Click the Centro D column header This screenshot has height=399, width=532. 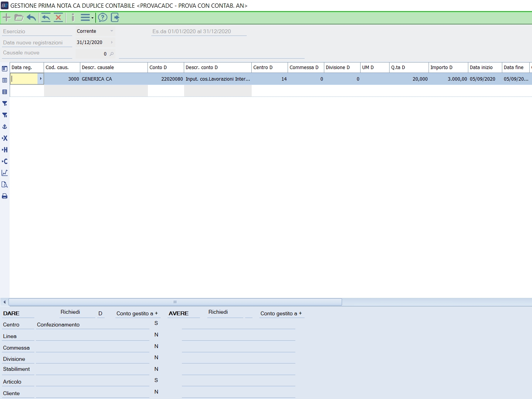(x=269, y=68)
